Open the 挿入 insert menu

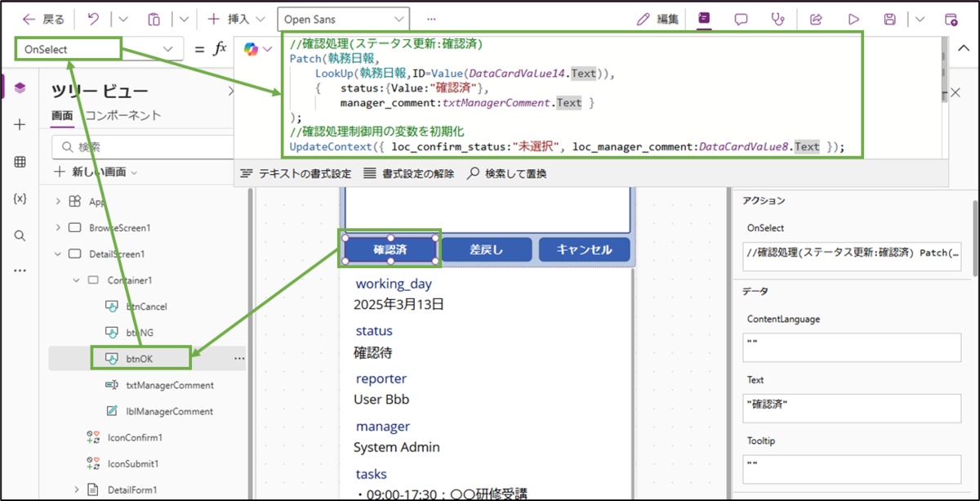pos(237,19)
